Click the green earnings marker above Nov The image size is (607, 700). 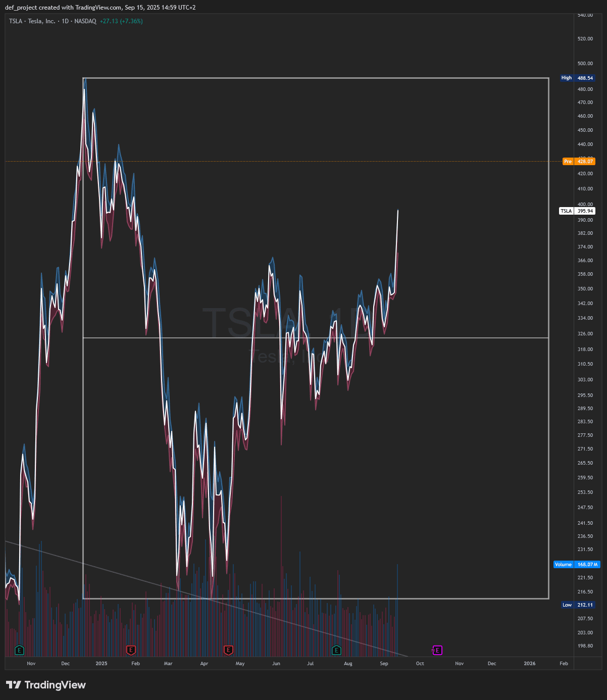[x=19, y=650]
